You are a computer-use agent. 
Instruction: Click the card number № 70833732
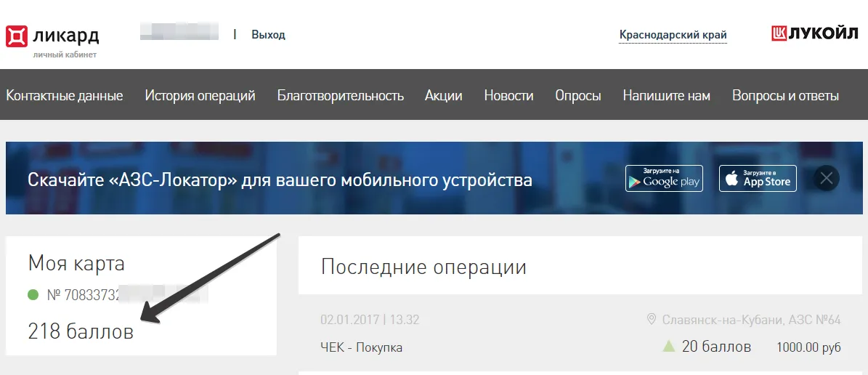[x=84, y=294]
